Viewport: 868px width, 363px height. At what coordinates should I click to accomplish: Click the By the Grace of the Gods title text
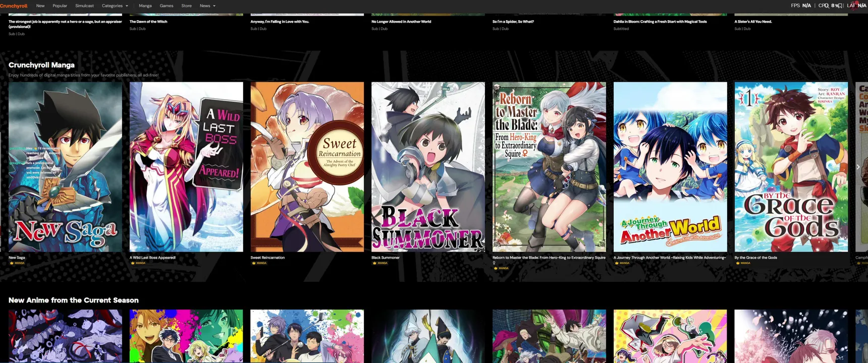756,258
